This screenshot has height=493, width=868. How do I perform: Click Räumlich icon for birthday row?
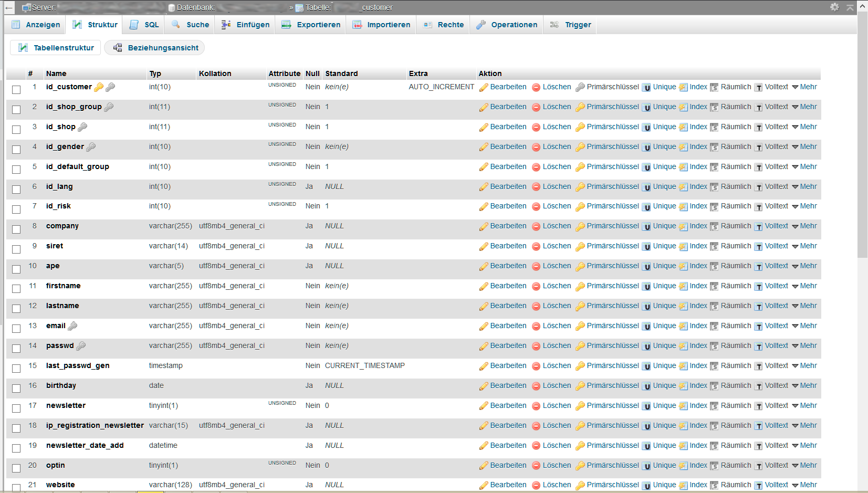714,386
